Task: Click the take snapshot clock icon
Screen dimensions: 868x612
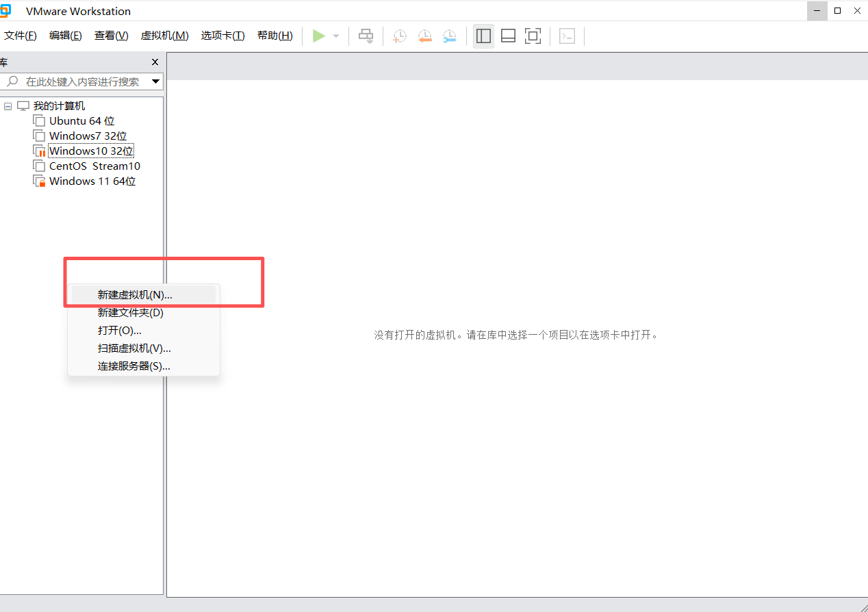Action: [x=399, y=36]
